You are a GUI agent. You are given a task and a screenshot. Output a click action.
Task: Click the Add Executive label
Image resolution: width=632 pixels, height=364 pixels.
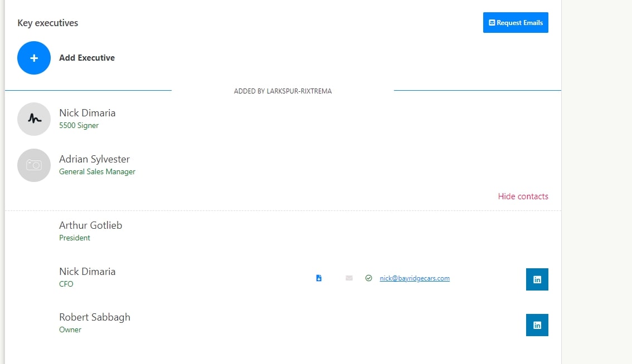coord(87,58)
